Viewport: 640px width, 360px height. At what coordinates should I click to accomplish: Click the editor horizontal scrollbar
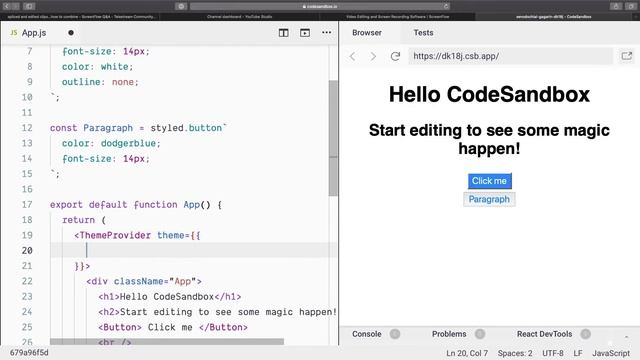[x=167, y=341]
